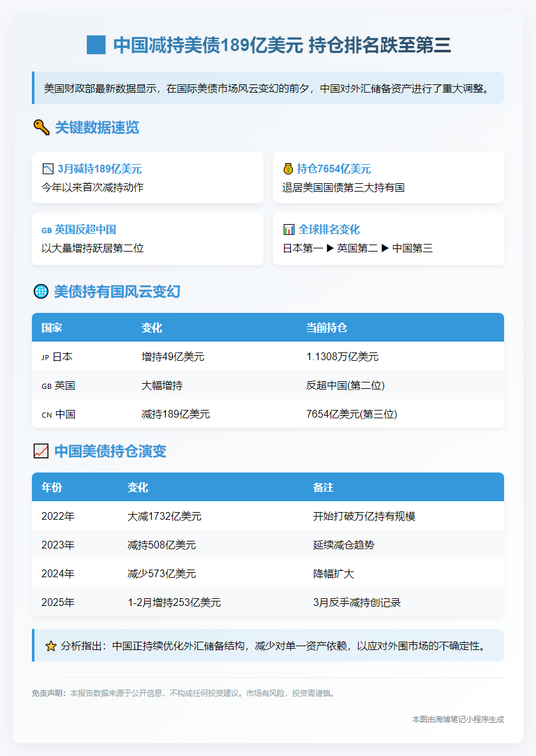
Task: Click the key icon beside 关键数据速览
Action: point(41,127)
